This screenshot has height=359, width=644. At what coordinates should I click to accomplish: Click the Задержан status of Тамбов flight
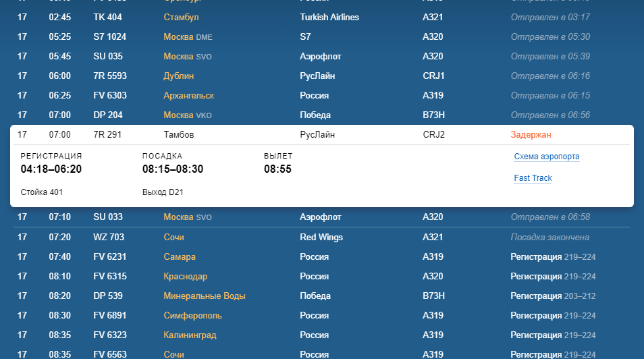531,135
